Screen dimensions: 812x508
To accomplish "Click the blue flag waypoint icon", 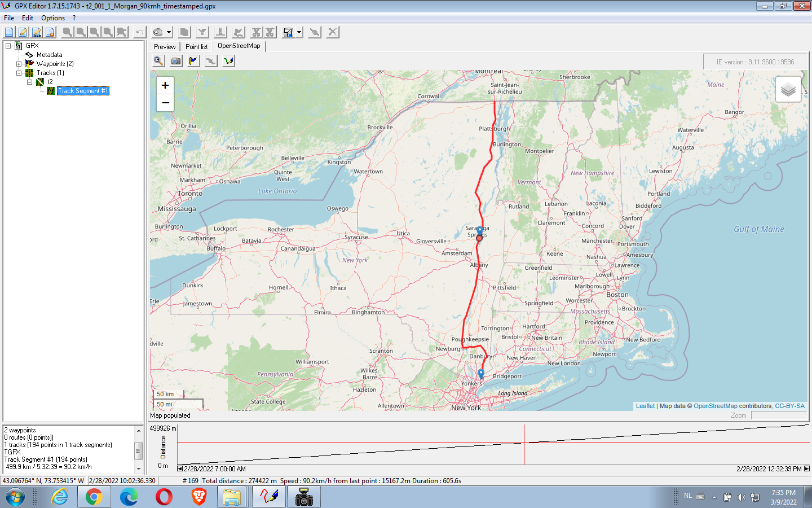I will click(193, 61).
